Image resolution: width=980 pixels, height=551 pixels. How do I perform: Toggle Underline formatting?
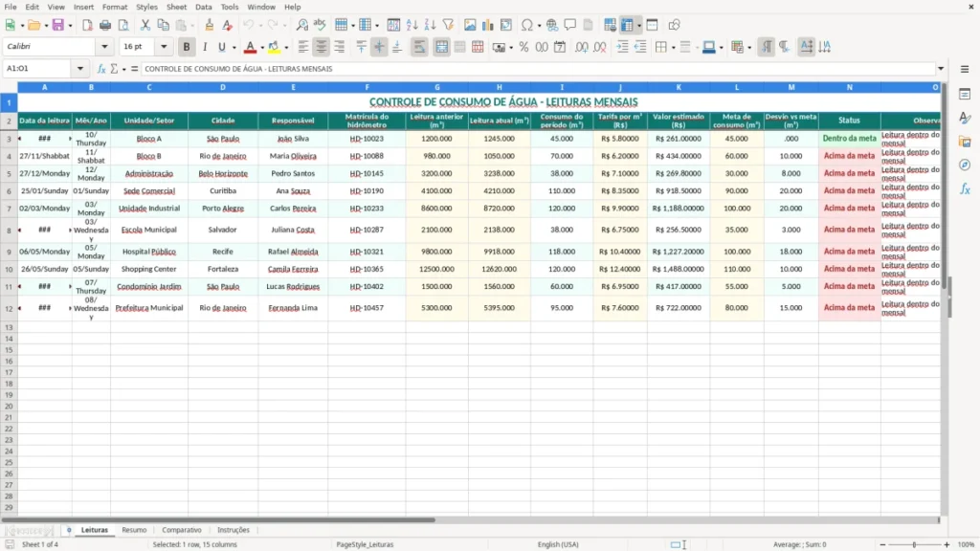(222, 47)
